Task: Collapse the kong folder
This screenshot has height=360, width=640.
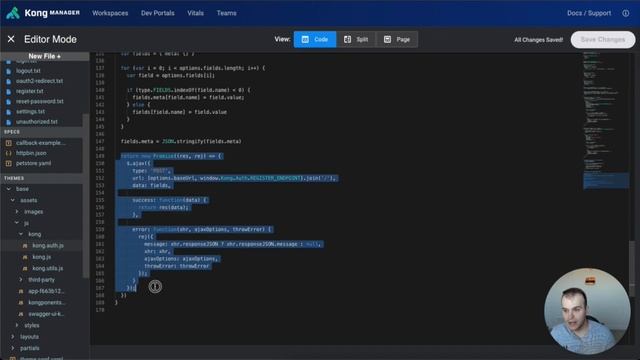Action: (21, 234)
